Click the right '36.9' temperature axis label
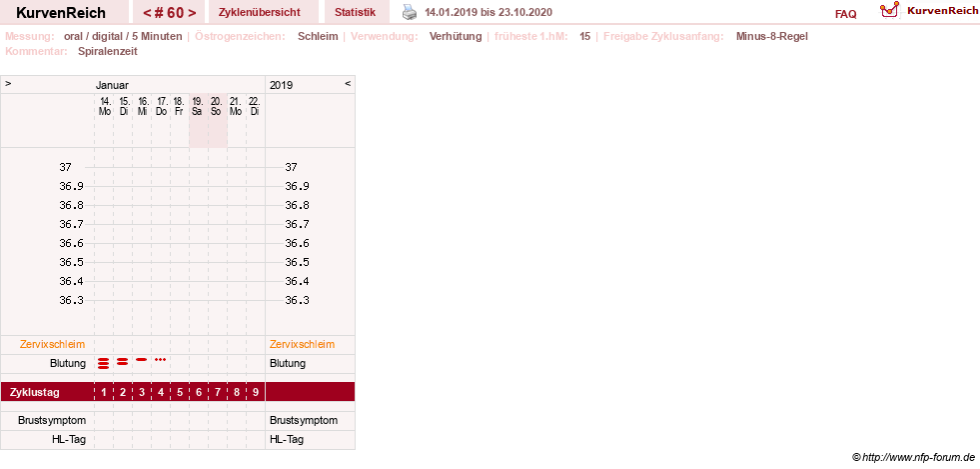This screenshot has width=980, height=469. [297, 186]
